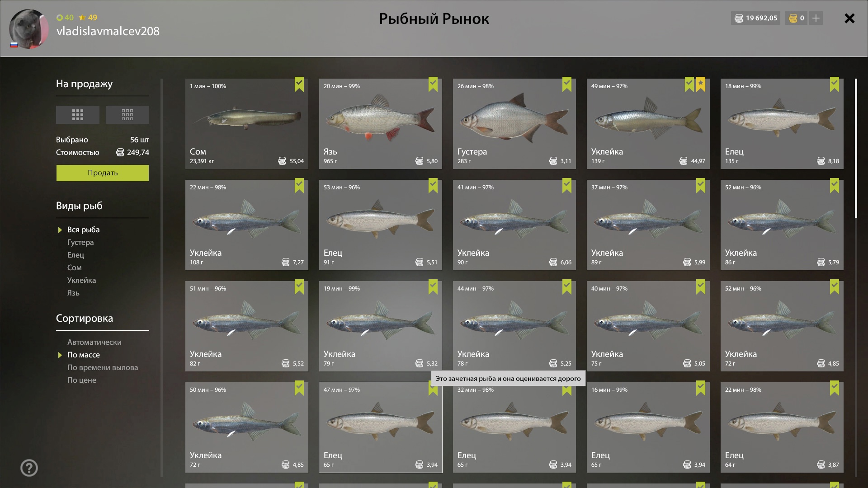
Task: Switch to small grid view icon
Action: pyautogui.click(x=127, y=115)
